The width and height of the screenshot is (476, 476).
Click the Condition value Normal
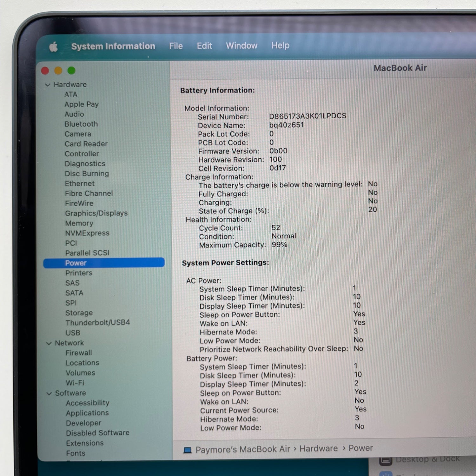pyautogui.click(x=284, y=236)
